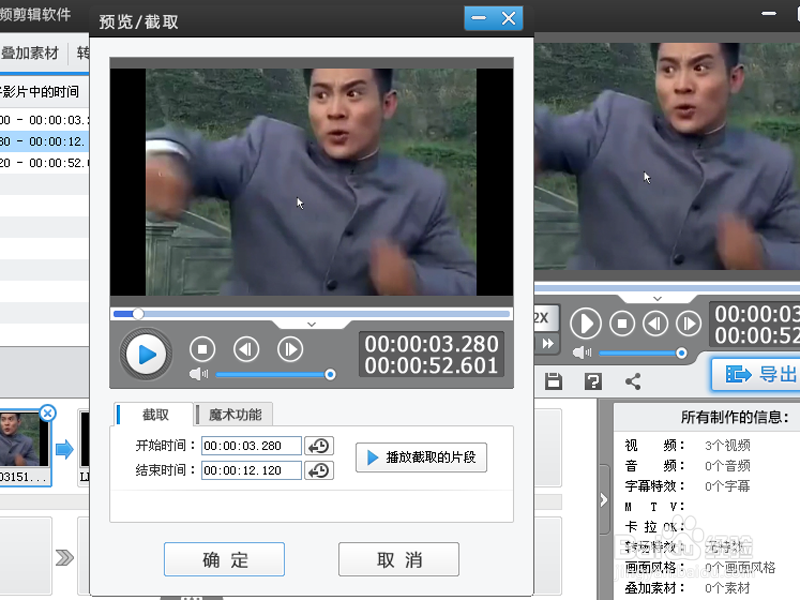Select the clip row ending 00:00:03
The height and width of the screenshot is (600, 800).
[44, 120]
